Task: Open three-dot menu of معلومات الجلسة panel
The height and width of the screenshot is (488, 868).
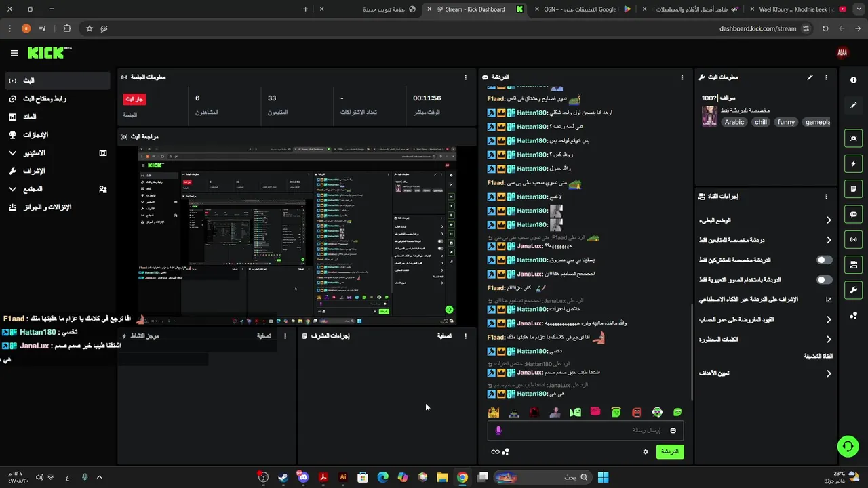Action: 465,77
